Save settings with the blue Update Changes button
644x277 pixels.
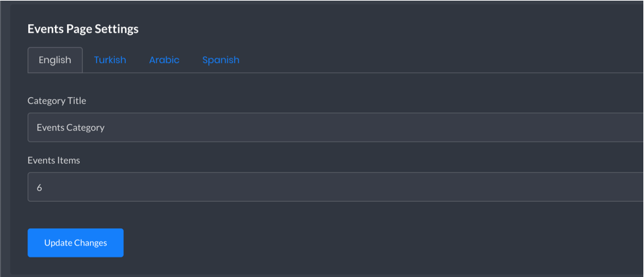tap(76, 243)
